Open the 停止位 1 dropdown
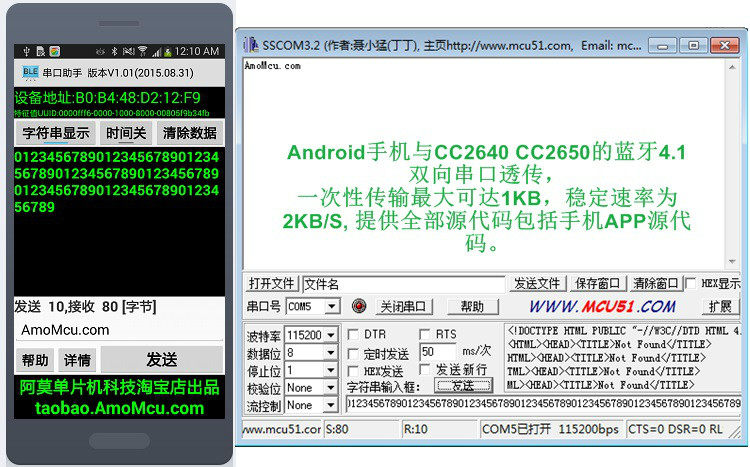The height and width of the screenshot is (467, 750). tap(331, 370)
